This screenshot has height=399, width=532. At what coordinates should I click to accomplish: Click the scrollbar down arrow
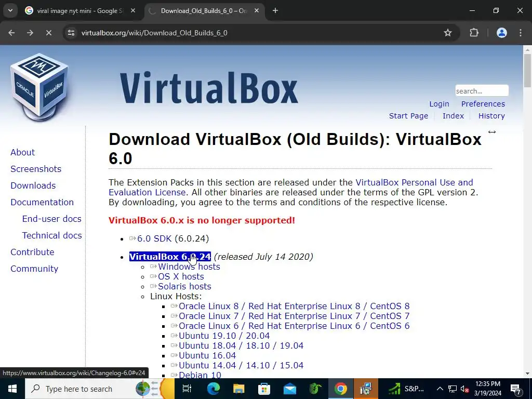point(527,374)
